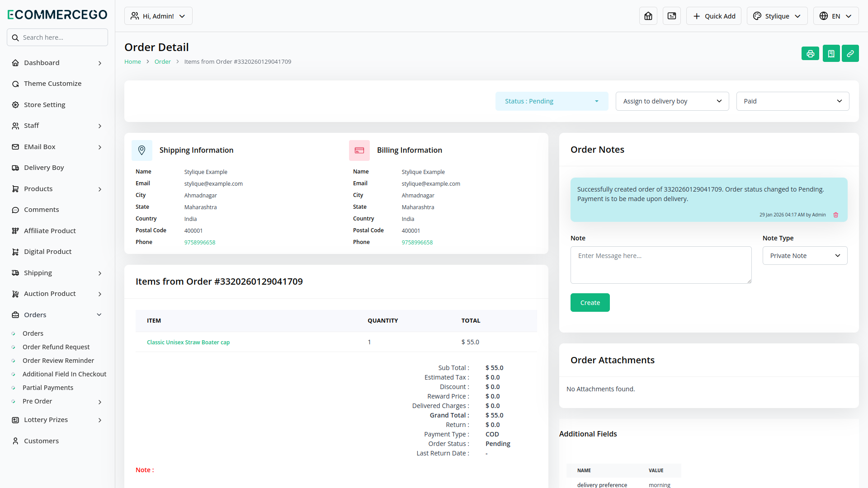This screenshot has height=488, width=868.
Task: Click the search magnifier icon
Action: (15, 38)
